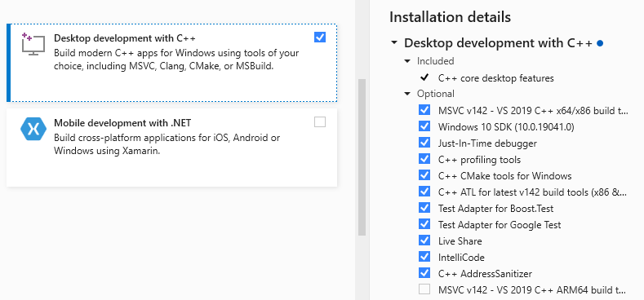Uncheck the Desktop development with C++ workload checkbox

[x=319, y=37]
